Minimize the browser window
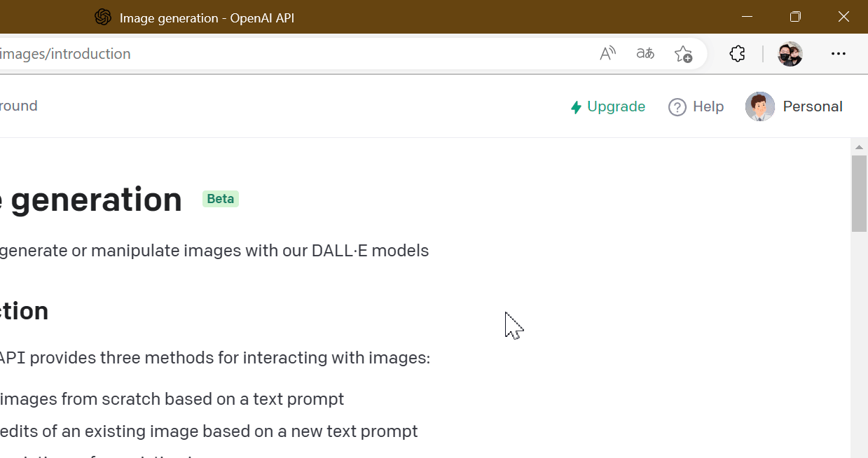The width and height of the screenshot is (868, 458). tap(748, 17)
